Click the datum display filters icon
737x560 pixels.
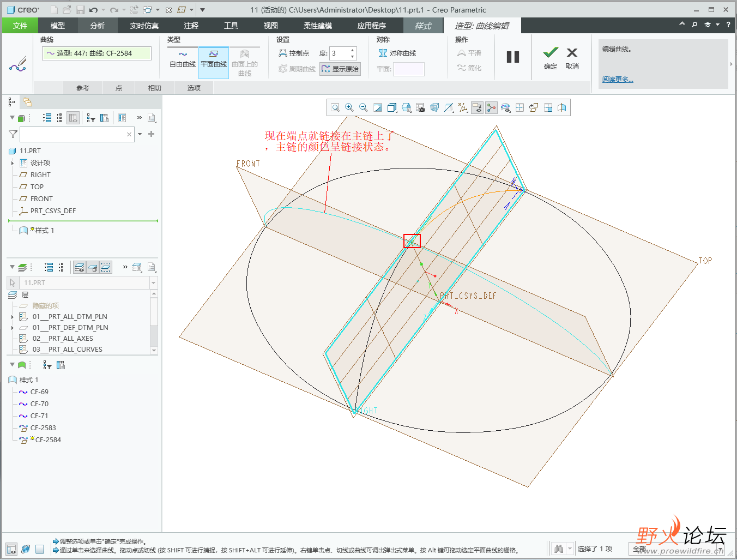463,108
